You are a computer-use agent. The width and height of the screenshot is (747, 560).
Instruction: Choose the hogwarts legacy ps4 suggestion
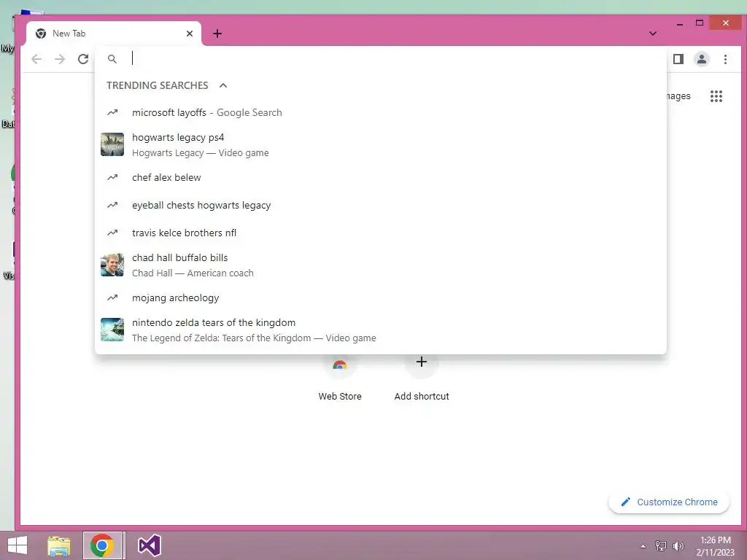(381, 145)
